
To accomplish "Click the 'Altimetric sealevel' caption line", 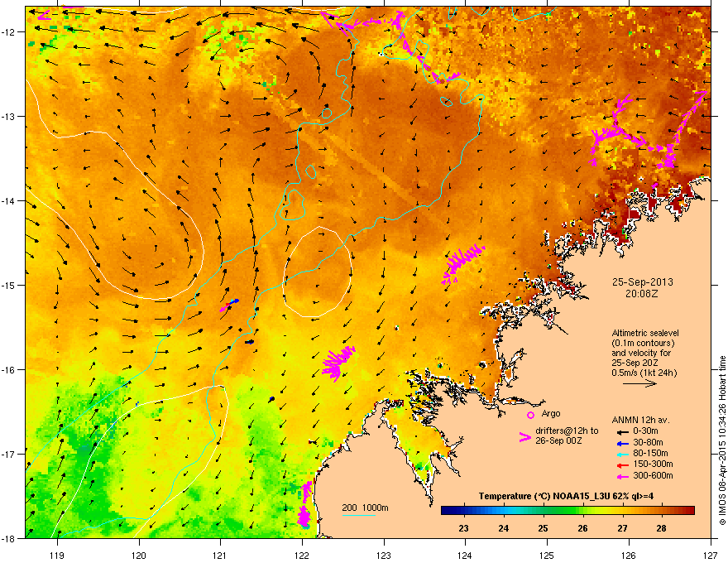I will [645, 333].
